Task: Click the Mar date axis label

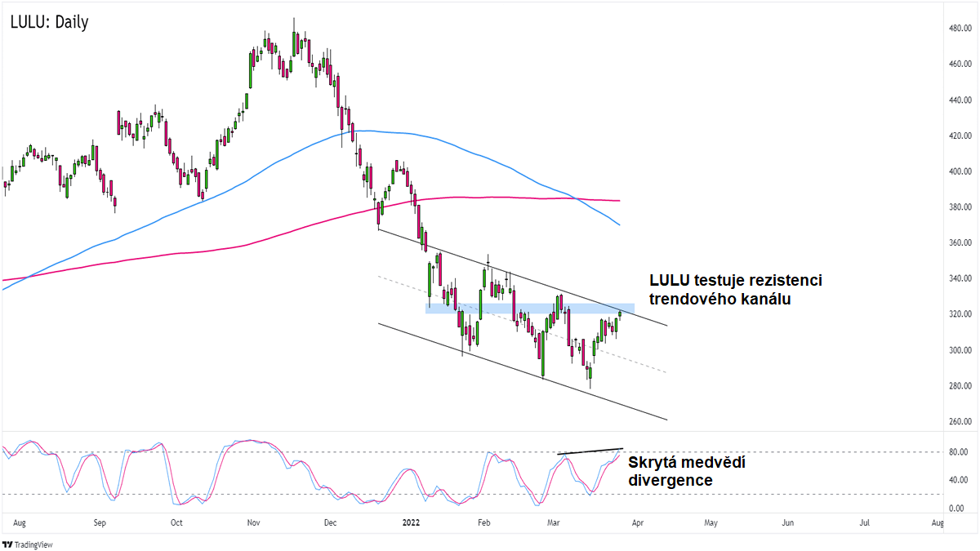Action: [x=555, y=522]
